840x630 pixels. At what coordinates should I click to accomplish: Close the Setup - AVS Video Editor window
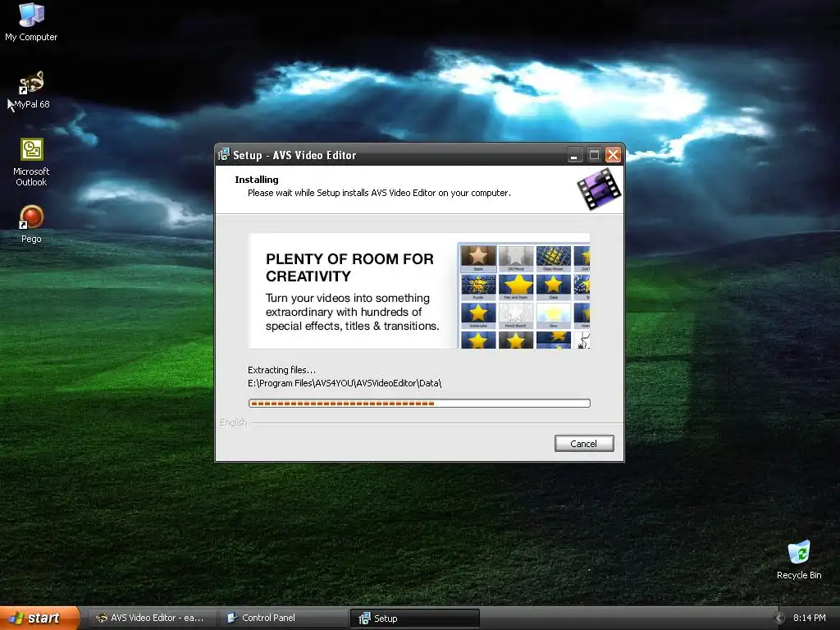pos(614,155)
